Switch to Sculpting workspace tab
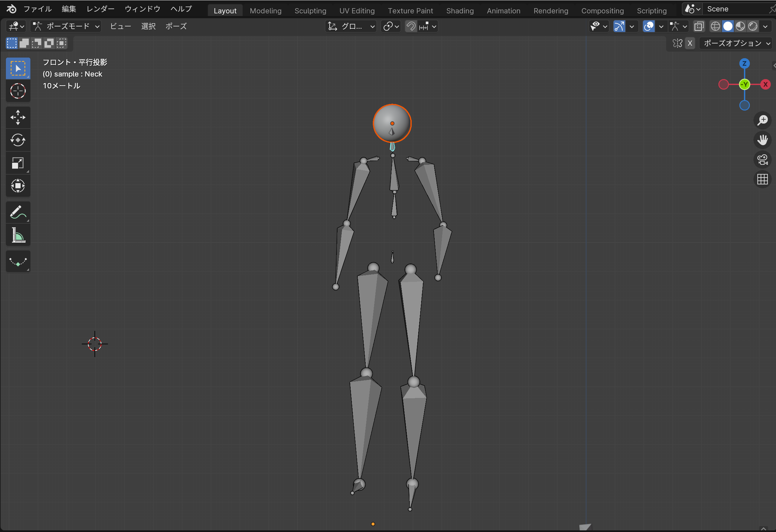Image resolution: width=776 pixels, height=532 pixels. pyautogui.click(x=311, y=11)
